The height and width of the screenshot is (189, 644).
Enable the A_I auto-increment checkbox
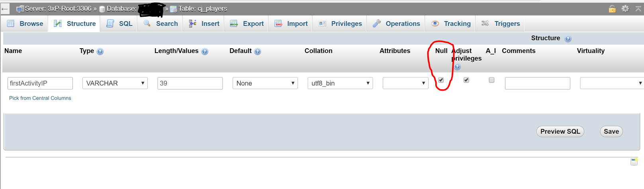491,80
